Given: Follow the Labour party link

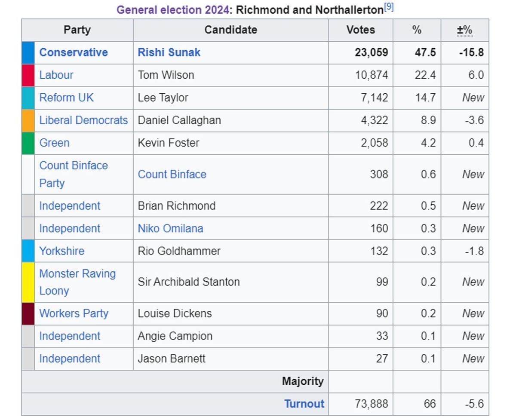Looking at the screenshot, I should click(56, 75).
